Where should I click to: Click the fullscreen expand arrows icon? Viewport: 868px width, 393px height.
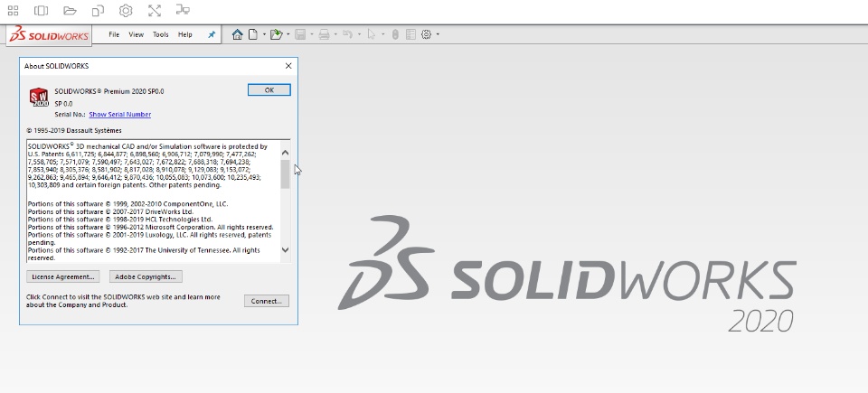click(x=155, y=11)
